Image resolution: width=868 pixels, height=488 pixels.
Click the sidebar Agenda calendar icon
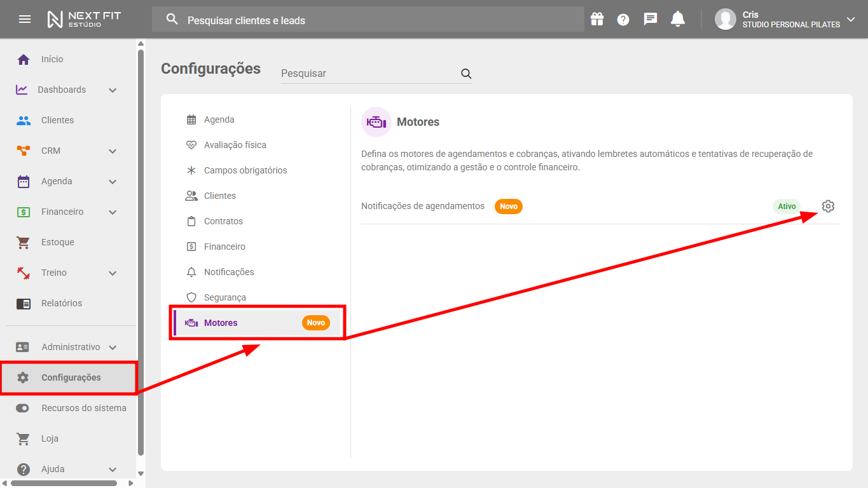[24, 181]
